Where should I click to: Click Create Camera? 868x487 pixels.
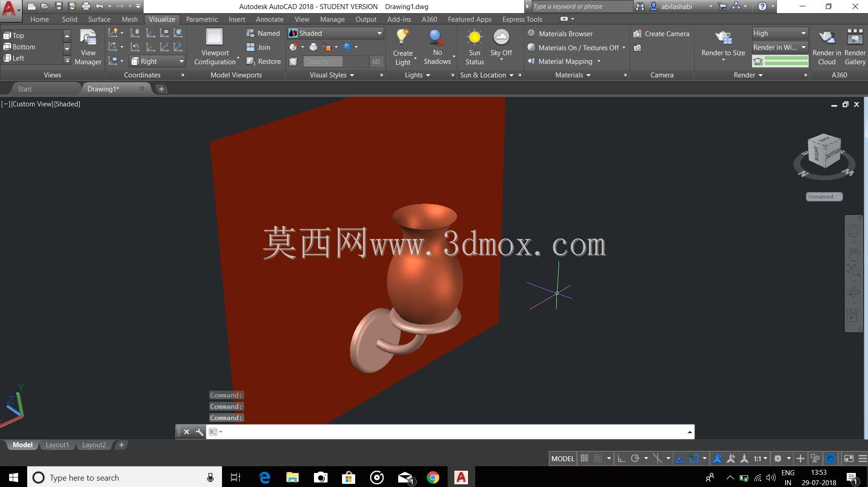(x=661, y=33)
